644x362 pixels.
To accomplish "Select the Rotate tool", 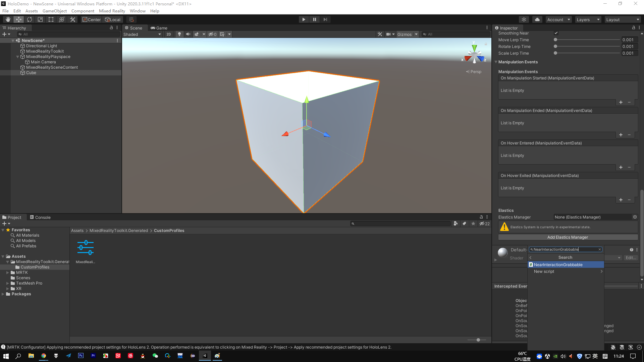I will 30,19.
